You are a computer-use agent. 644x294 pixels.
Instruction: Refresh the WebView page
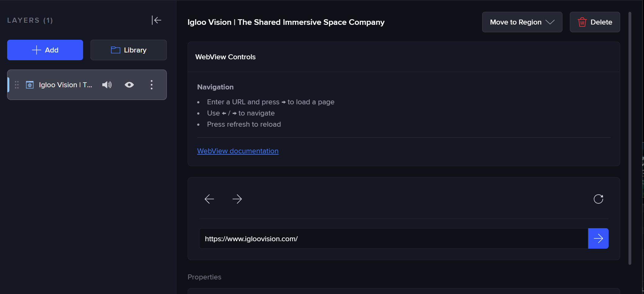click(598, 199)
